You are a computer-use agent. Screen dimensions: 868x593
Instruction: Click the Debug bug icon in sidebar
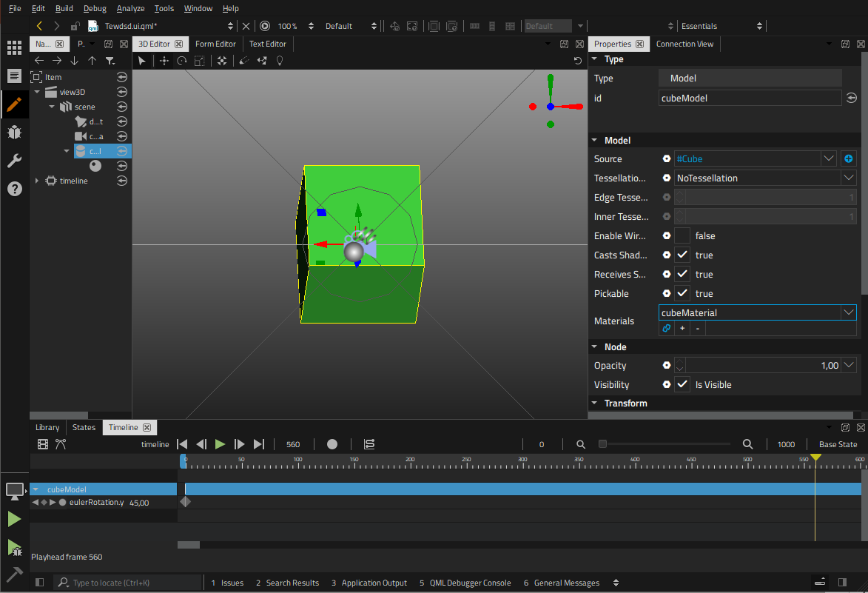[x=14, y=133]
